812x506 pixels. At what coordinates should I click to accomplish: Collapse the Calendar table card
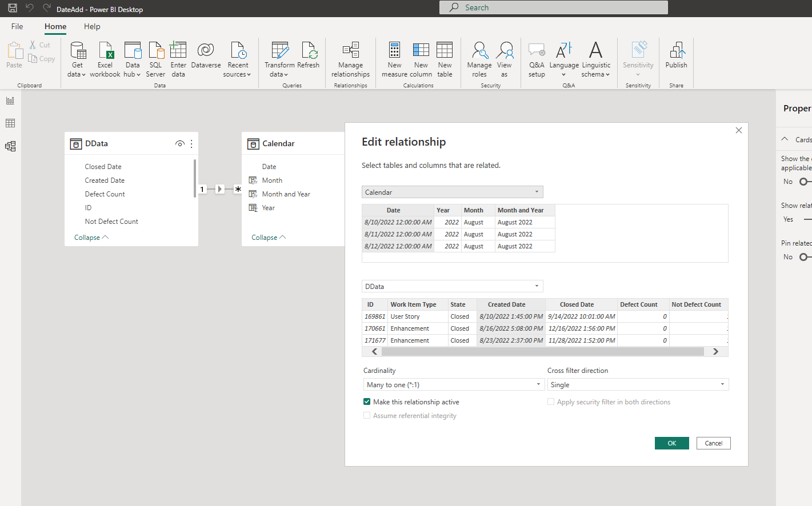pos(269,238)
